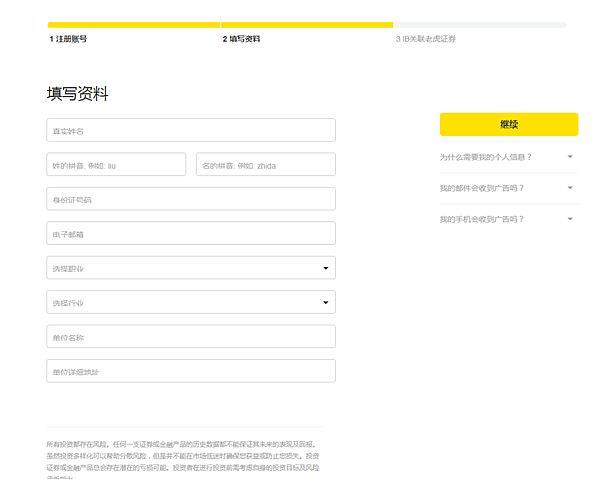Click the given name pinyin field (例如: zhida)
This screenshot has height=479, width=600.
266,165
